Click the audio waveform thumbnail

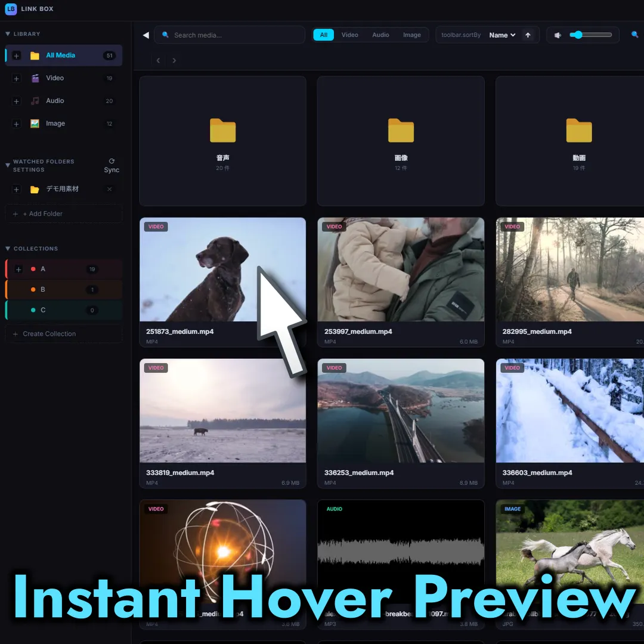[401, 552]
